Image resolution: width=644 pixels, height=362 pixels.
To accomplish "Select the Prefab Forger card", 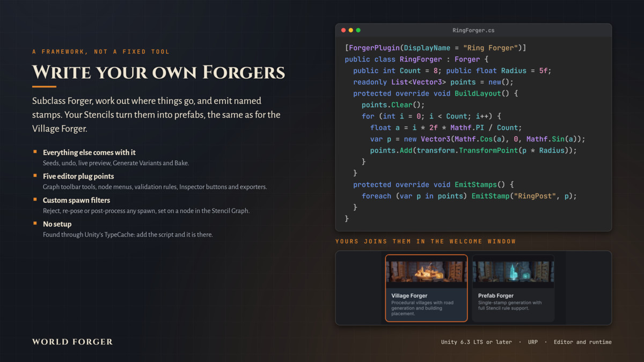I will (x=513, y=288).
